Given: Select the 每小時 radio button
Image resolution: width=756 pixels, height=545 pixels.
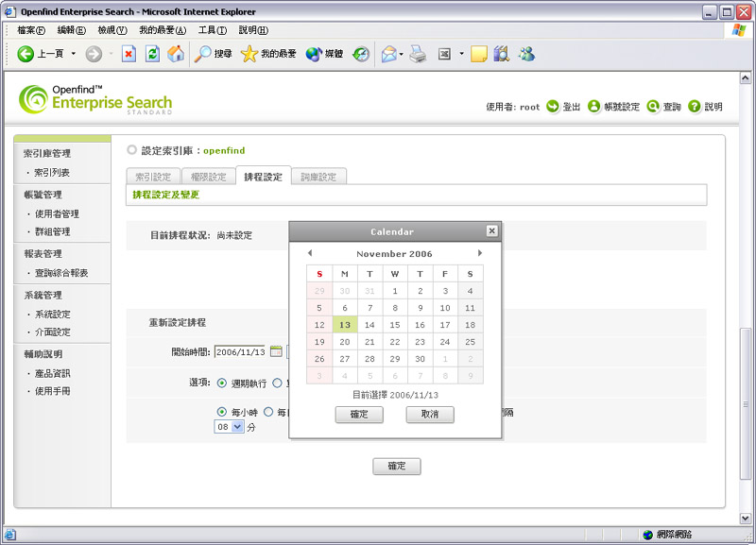Looking at the screenshot, I should (222, 412).
